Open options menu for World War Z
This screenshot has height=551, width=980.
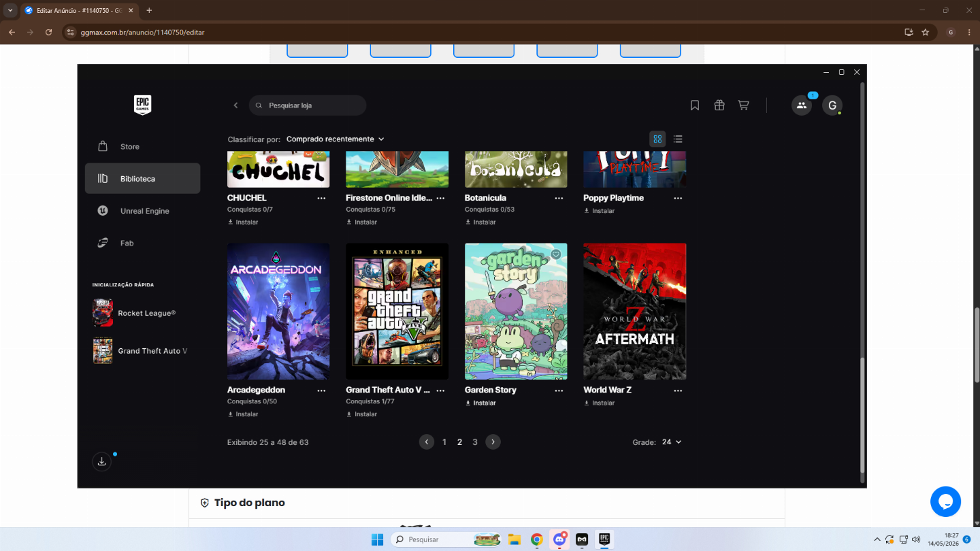678,391
